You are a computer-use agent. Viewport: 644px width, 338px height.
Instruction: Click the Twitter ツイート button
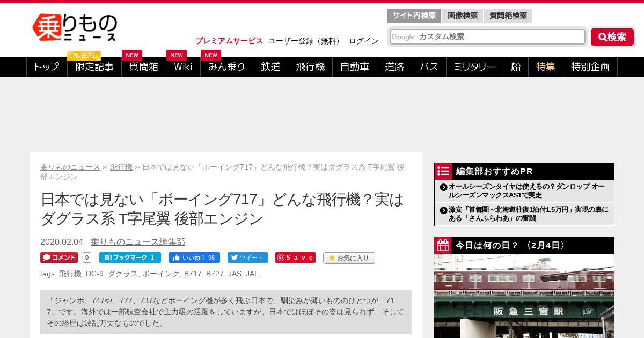247,258
